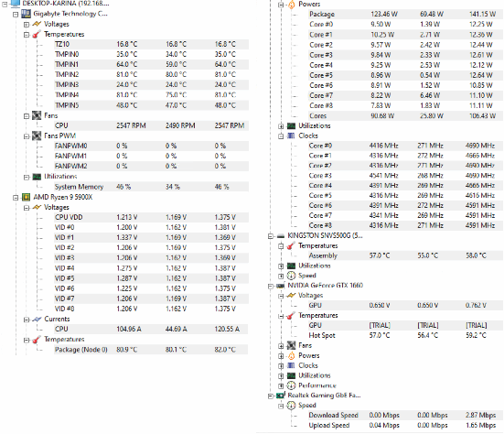This screenshot has width=504, height=434.
Task: Expand the CPU Utilizations node
Action: coord(281,125)
